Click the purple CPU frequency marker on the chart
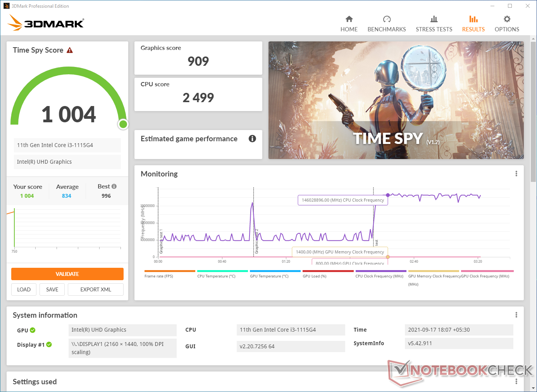This screenshot has height=392, width=537. tap(388, 195)
